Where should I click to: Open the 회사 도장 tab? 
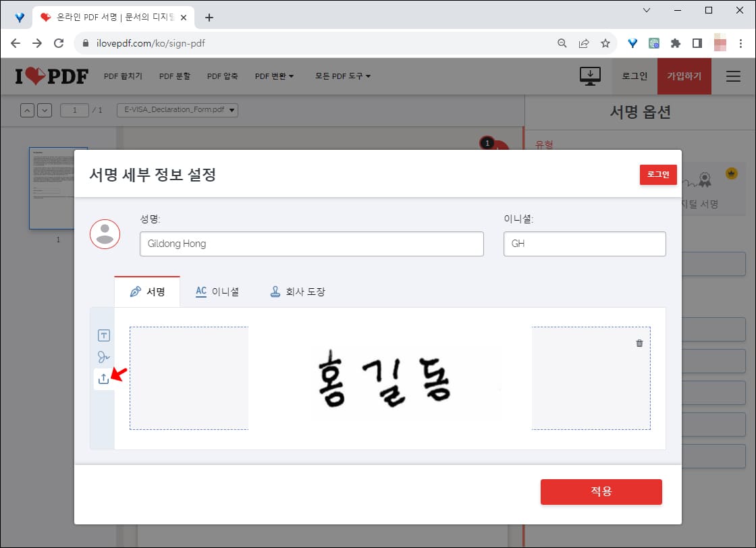(297, 292)
